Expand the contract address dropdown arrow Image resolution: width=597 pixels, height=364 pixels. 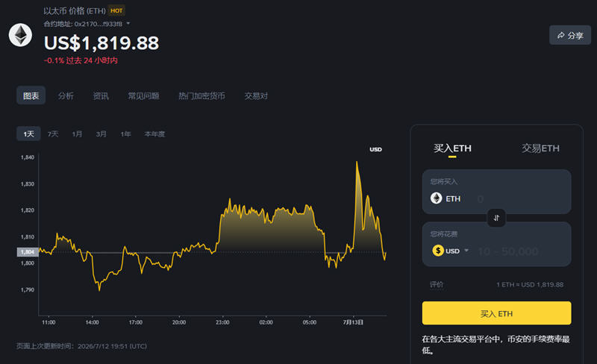(x=128, y=24)
